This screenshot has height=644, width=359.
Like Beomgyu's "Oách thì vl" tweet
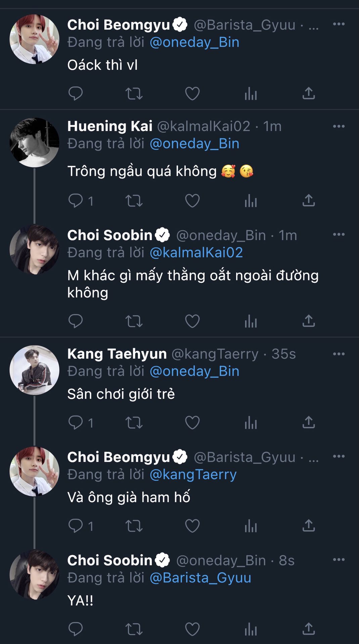(x=192, y=94)
